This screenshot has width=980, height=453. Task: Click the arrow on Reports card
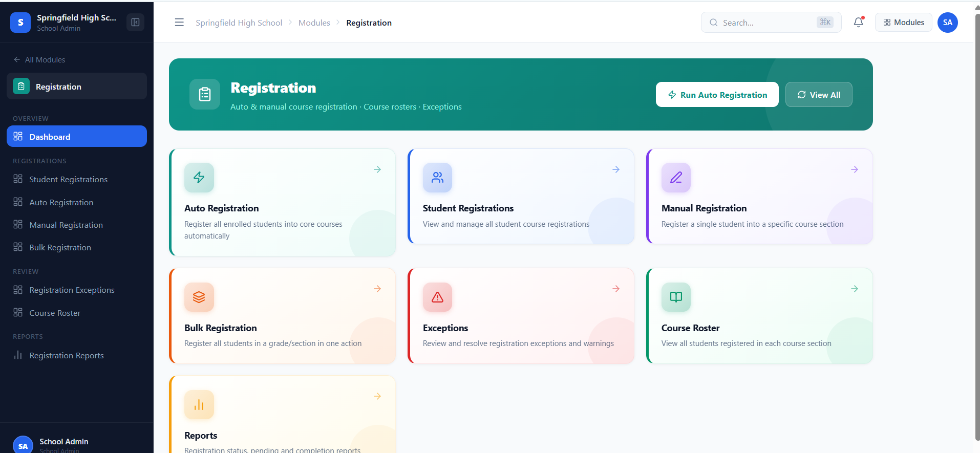pos(377,396)
